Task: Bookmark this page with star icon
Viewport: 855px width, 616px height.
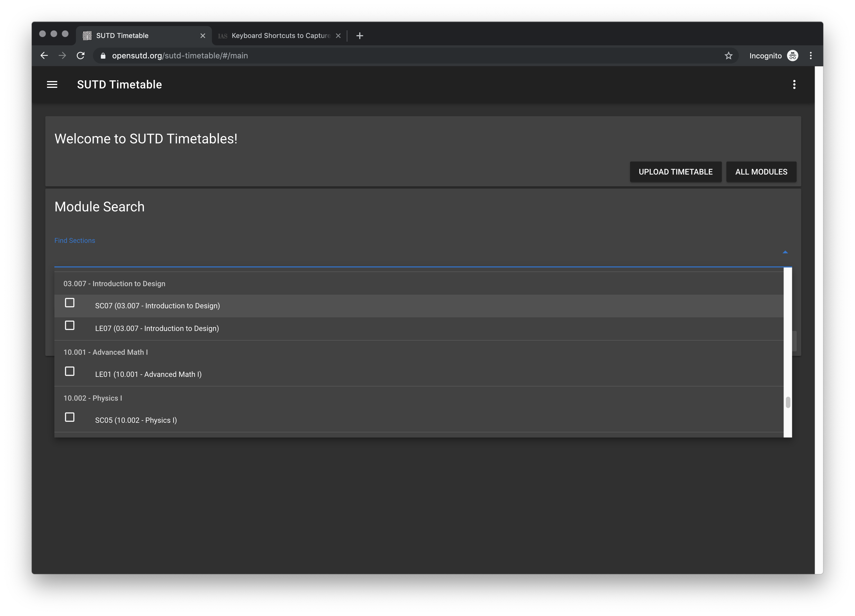Action: (728, 56)
